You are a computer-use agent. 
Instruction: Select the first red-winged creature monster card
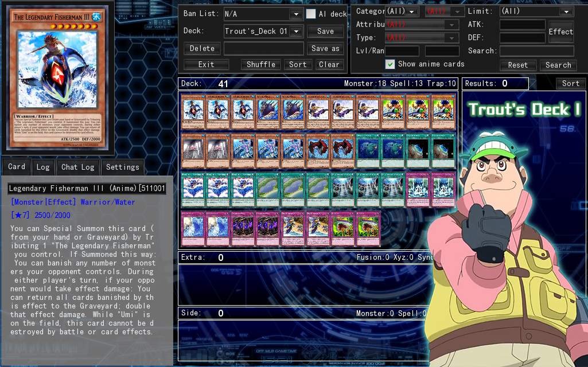[318, 151]
